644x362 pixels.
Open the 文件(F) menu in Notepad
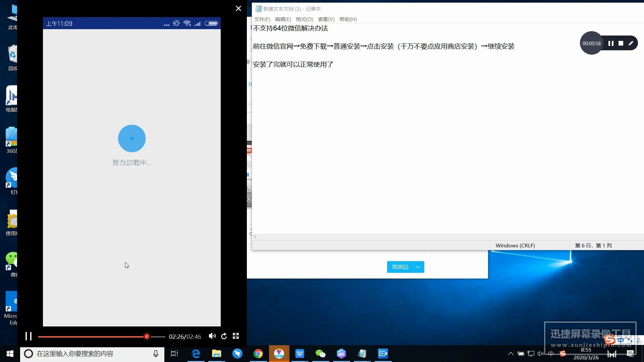(261, 19)
